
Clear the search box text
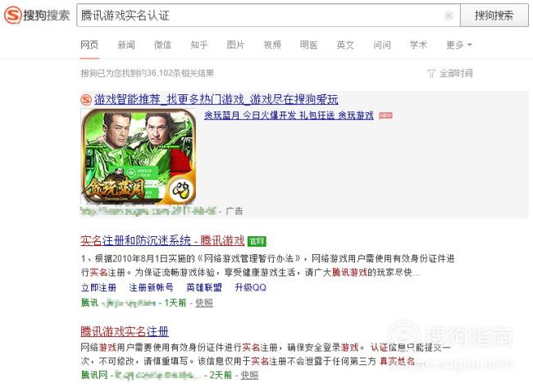tap(449, 16)
